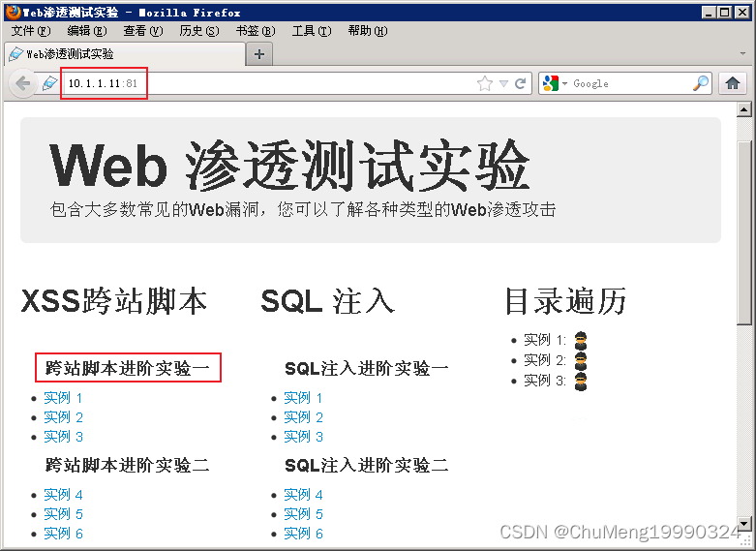Click the Google search input field
756x551 pixels.
[x=631, y=83]
